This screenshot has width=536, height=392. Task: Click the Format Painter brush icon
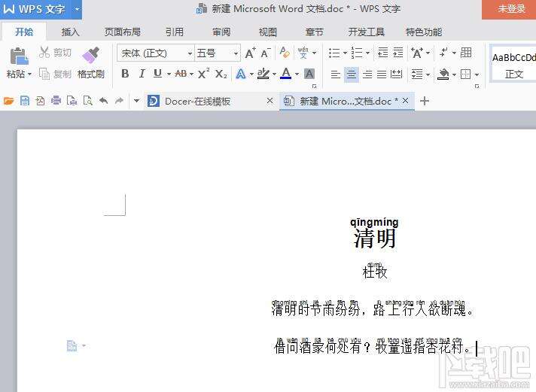point(90,55)
